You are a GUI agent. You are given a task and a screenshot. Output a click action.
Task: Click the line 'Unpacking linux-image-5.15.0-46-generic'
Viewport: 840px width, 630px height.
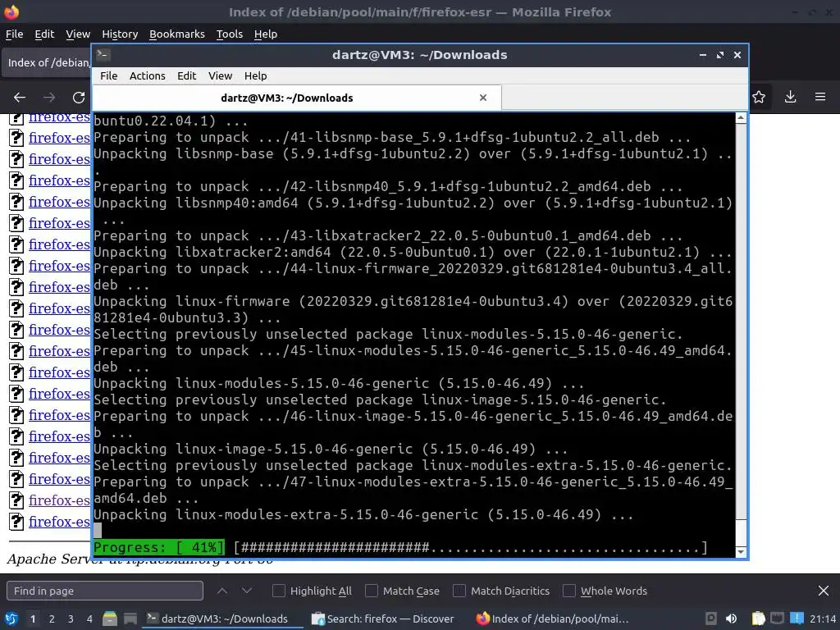[x=331, y=449]
